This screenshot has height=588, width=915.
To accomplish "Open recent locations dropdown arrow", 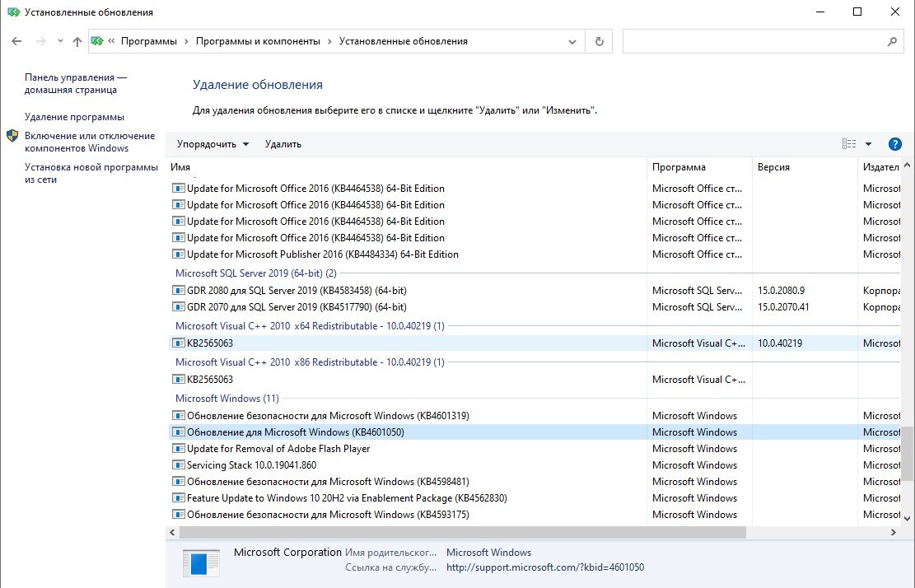I will (x=60, y=41).
